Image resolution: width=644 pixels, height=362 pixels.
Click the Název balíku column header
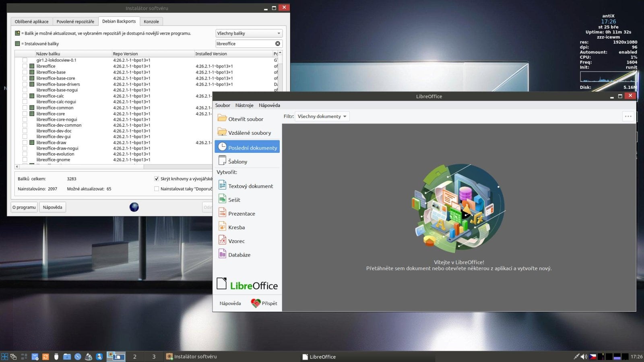pos(73,53)
